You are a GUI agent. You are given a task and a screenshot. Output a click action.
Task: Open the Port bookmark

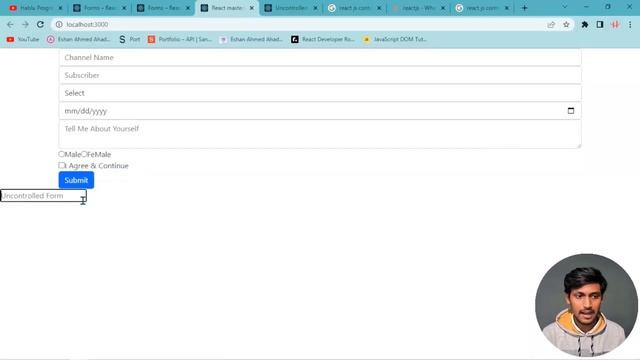tap(129, 39)
